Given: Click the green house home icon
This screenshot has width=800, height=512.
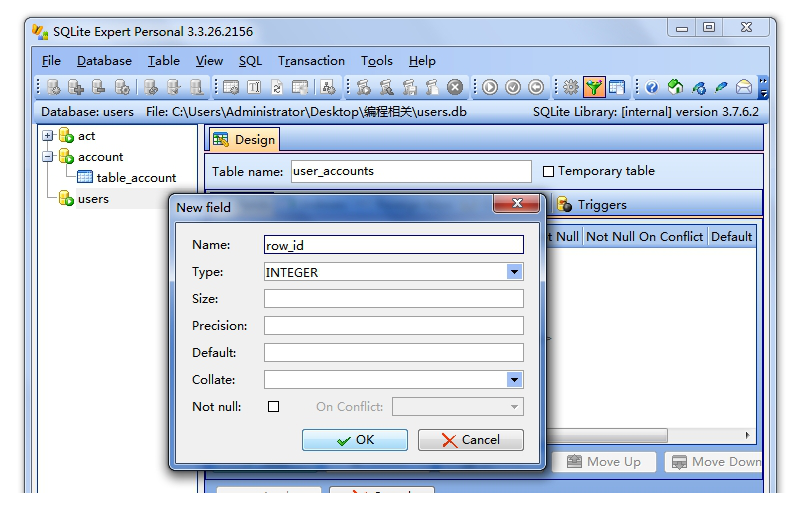Looking at the screenshot, I should point(675,88).
